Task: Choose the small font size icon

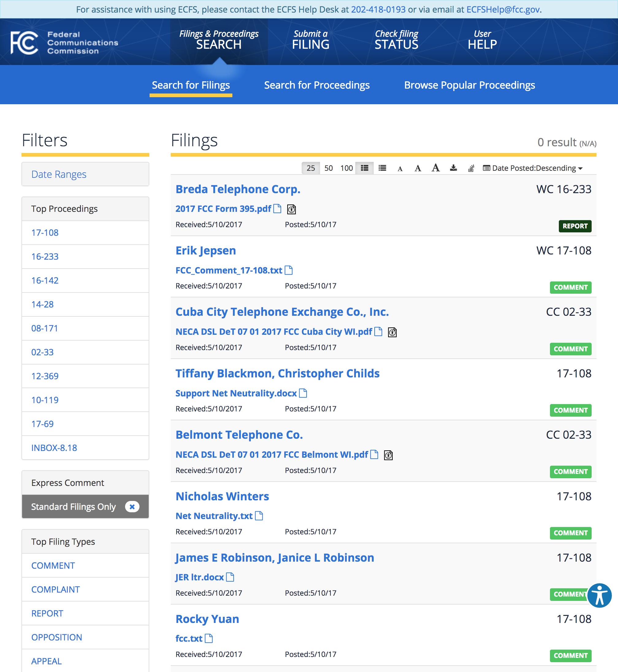Action: point(400,169)
